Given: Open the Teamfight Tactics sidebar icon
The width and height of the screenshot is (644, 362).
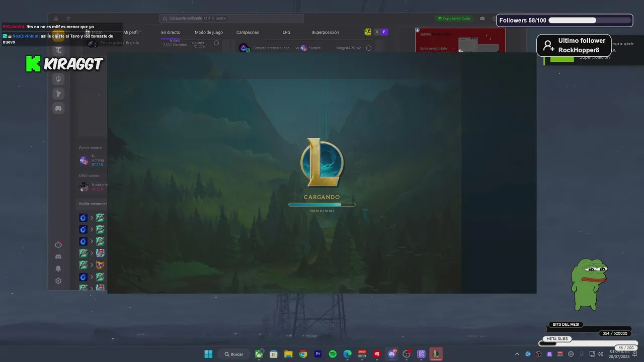Looking at the screenshot, I should 58,51.
